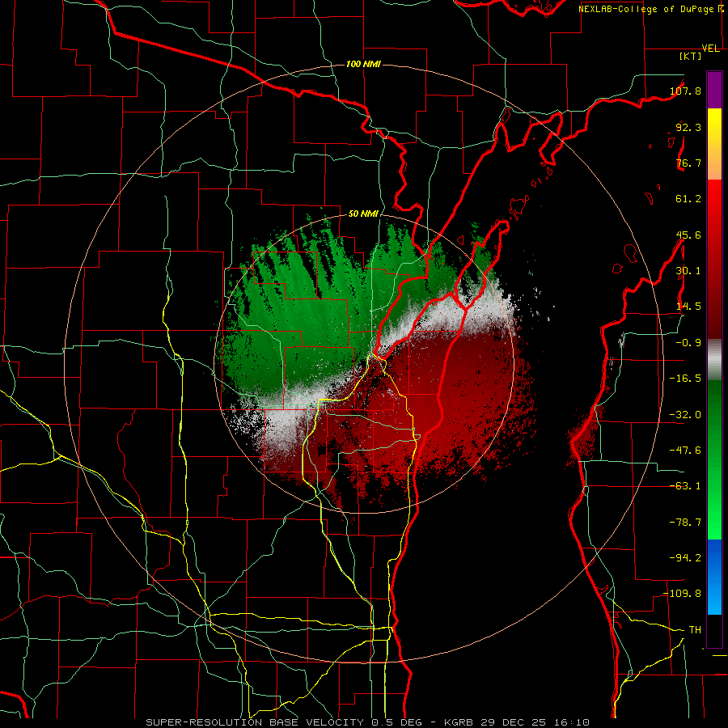Click the -63.1 legend value
Image resolution: width=728 pixels, height=728 pixels.
685,486
